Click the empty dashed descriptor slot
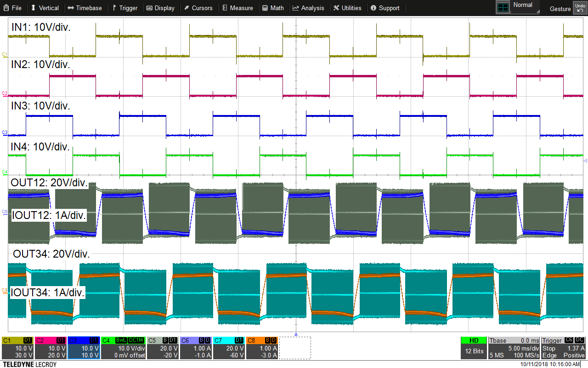 [295, 348]
